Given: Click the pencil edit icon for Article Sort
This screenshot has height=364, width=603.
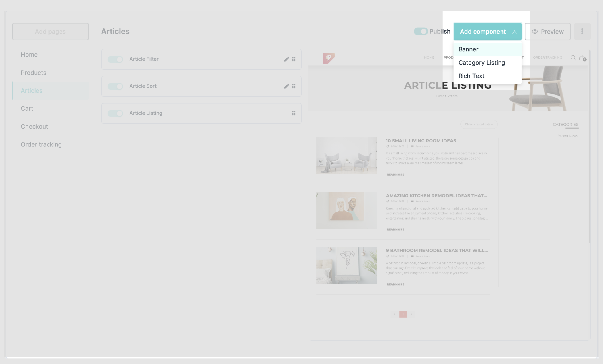Looking at the screenshot, I should point(286,86).
